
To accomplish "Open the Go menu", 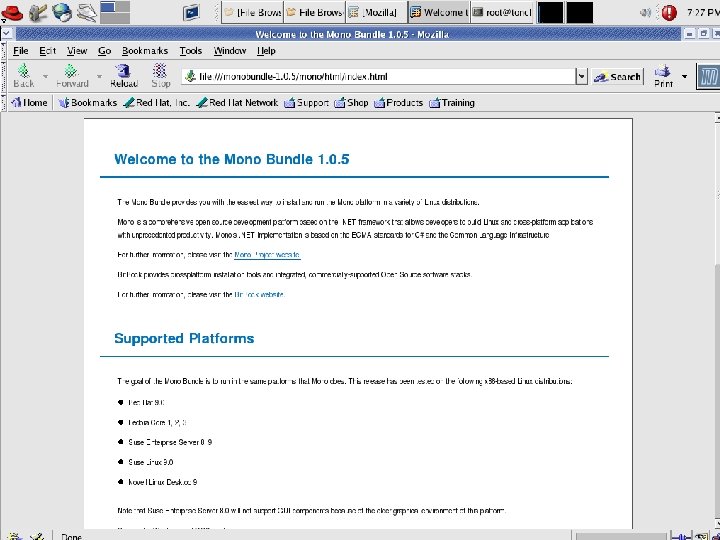I will click(x=104, y=51).
